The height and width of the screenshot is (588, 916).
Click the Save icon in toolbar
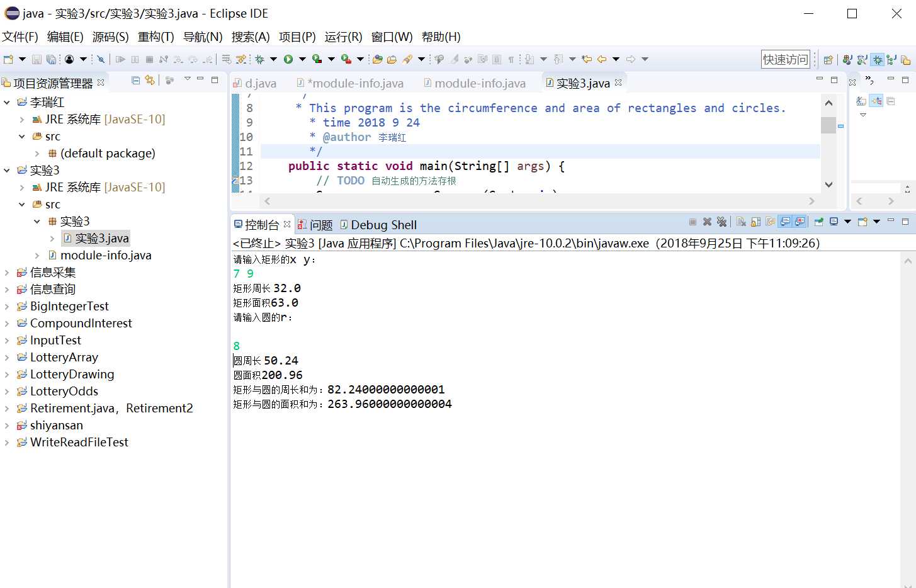click(37, 59)
